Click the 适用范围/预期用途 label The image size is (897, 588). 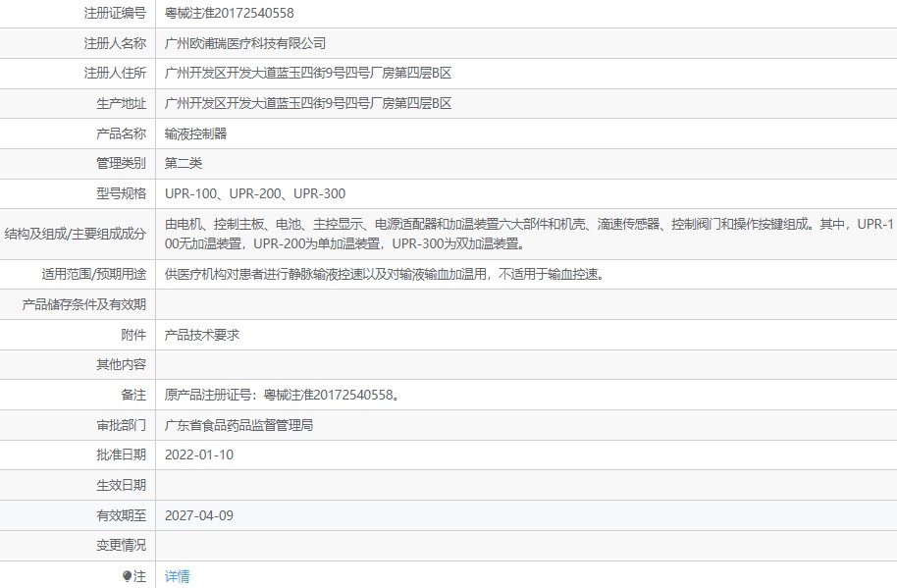94,274
